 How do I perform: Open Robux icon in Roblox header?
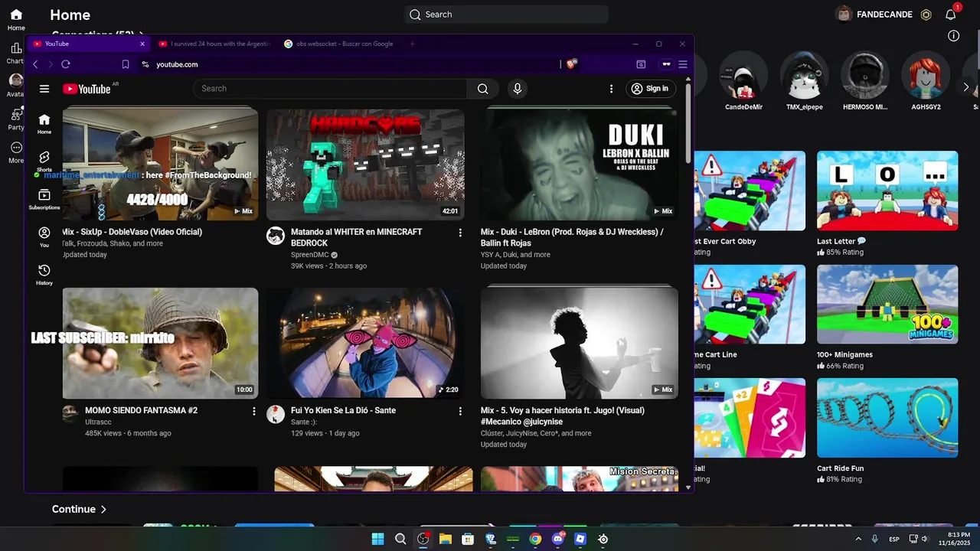[926, 15]
